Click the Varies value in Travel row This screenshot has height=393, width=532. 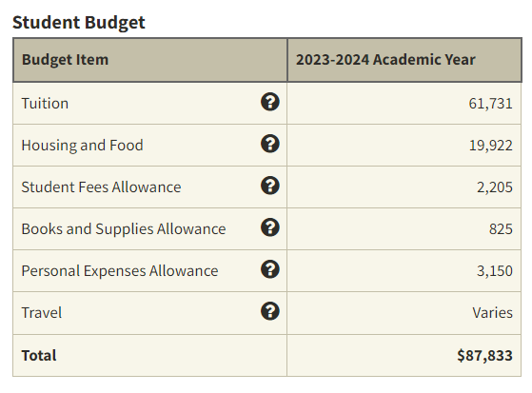(492, 312)
